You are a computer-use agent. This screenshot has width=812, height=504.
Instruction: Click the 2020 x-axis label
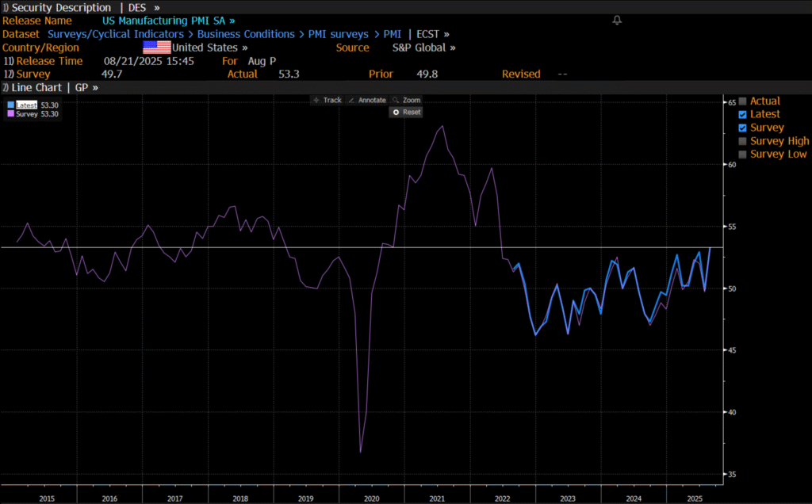pyautogui.click(x=371, y=498)
